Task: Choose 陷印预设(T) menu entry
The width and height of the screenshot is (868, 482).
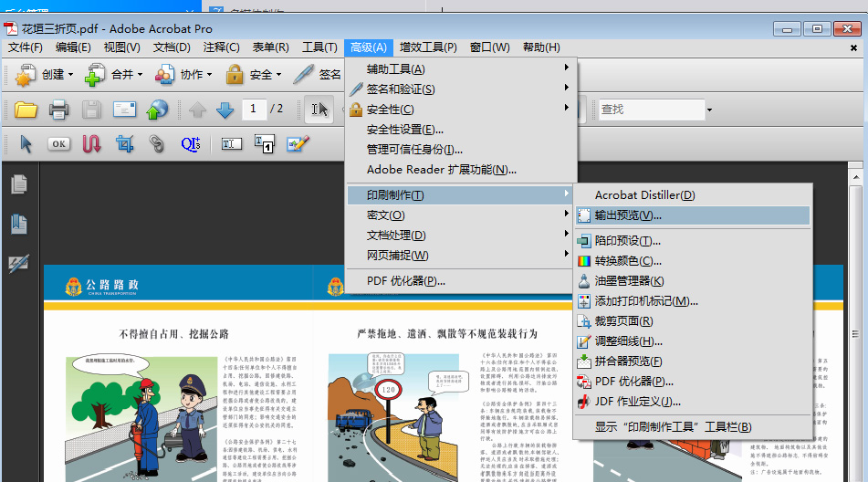Action: pos(693,241)
